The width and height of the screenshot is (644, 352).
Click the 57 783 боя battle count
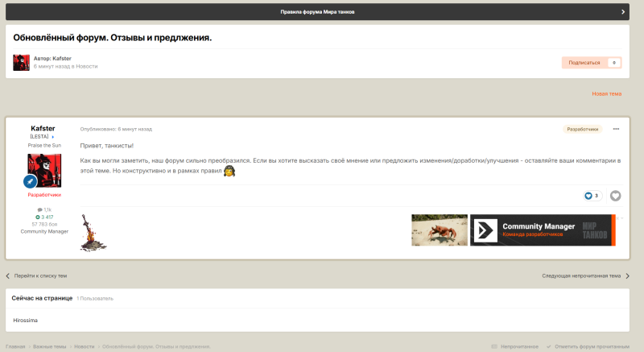tap(44, 224)
